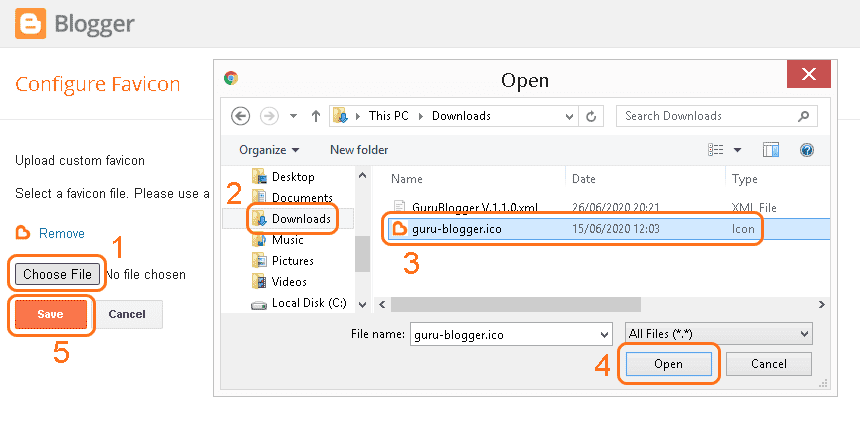This screenshot has width=860, height=425.
Task: Select Downloads in the navigation pane
Action: [x=291, y=219]
